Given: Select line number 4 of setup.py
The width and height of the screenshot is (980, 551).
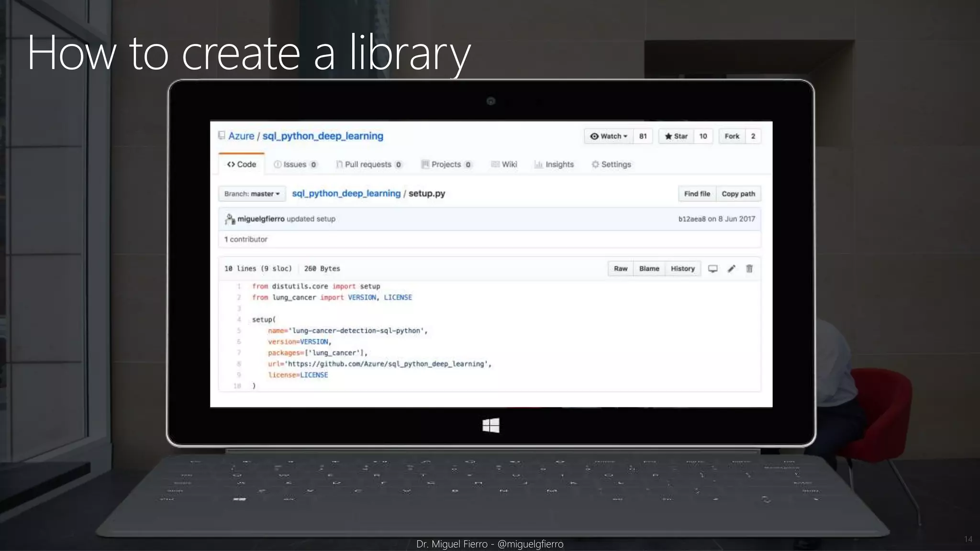Looking at the screenshot, I should point(238,320).
